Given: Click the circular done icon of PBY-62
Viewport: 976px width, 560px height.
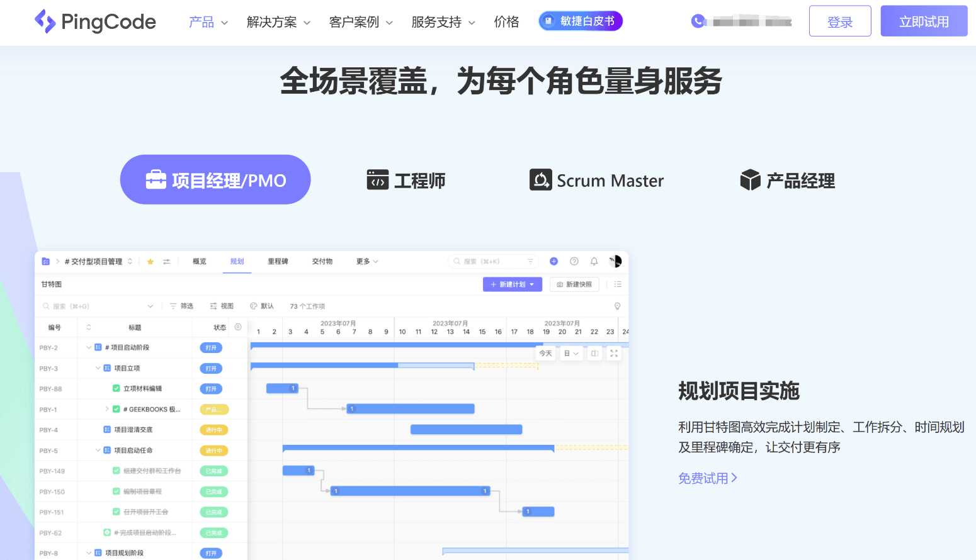Looking at the screenshot, I should click(107, 533).
